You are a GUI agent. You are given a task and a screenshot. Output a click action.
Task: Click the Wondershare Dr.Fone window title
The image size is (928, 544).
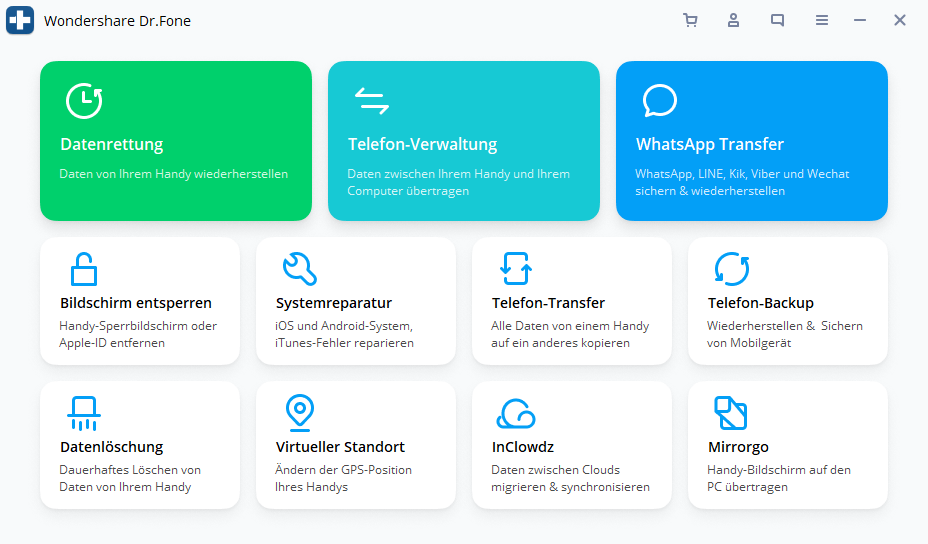[x=117, y=21]
